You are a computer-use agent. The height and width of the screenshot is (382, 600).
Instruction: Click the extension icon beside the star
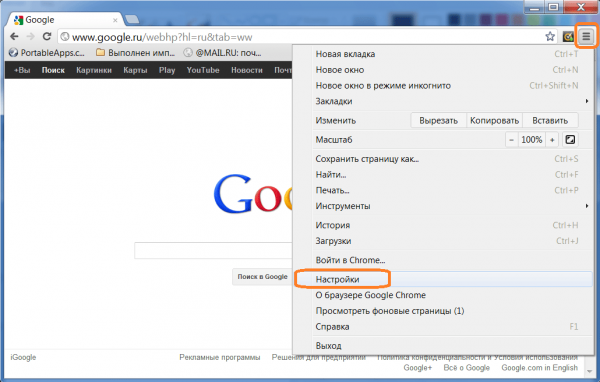[x=568, y=37]
